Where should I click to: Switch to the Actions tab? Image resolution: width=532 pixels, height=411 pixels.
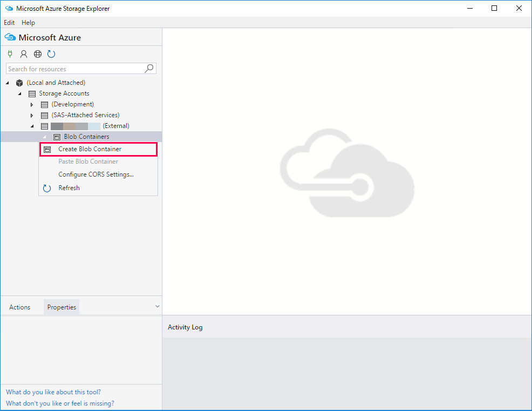pyautogui.click(x=19, y=307)
